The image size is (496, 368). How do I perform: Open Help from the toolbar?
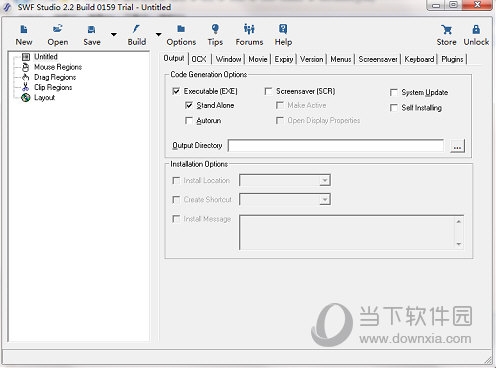point(283,35)
